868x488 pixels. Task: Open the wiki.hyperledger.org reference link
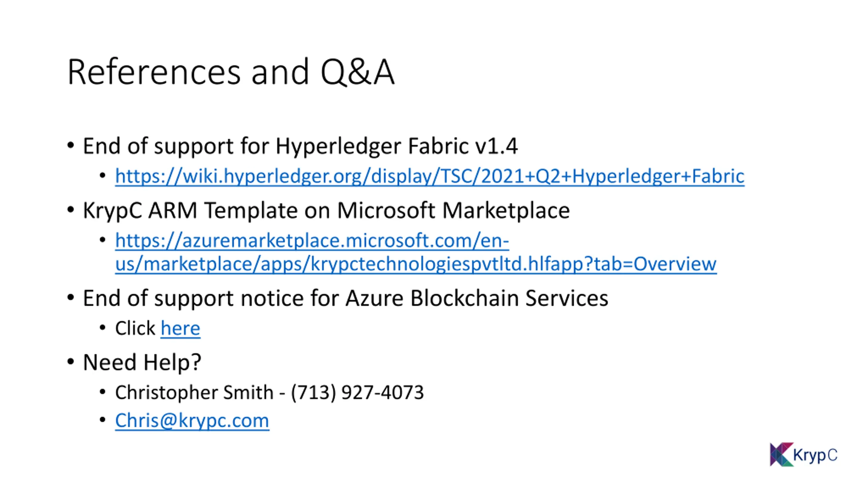[x=430, y=176]
